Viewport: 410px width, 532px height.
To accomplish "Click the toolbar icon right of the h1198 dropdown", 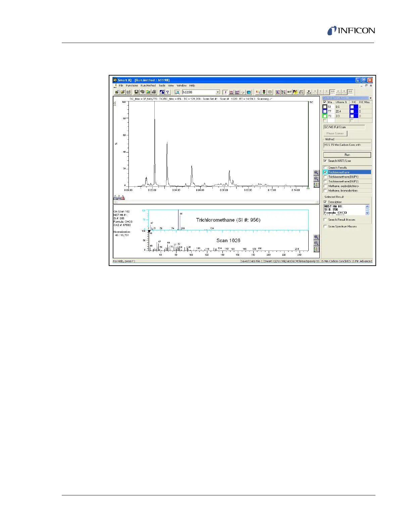I will coord(226,92).
